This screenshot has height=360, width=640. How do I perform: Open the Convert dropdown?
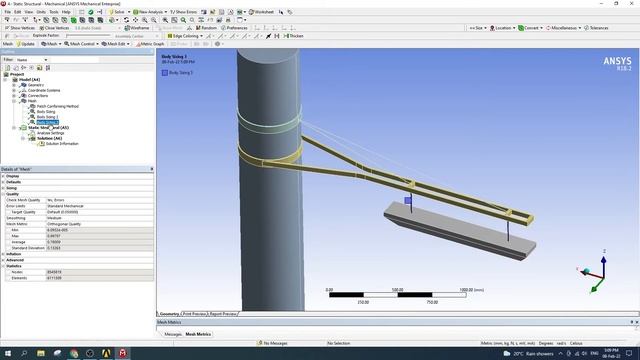[x=531, y=28]
